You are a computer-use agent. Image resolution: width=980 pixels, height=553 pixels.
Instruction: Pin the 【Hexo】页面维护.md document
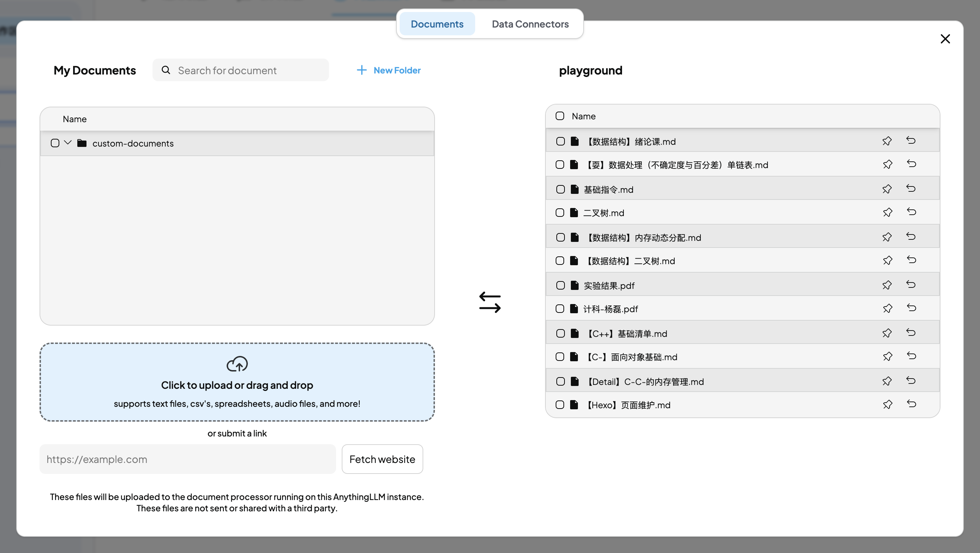tap(887, 404)
